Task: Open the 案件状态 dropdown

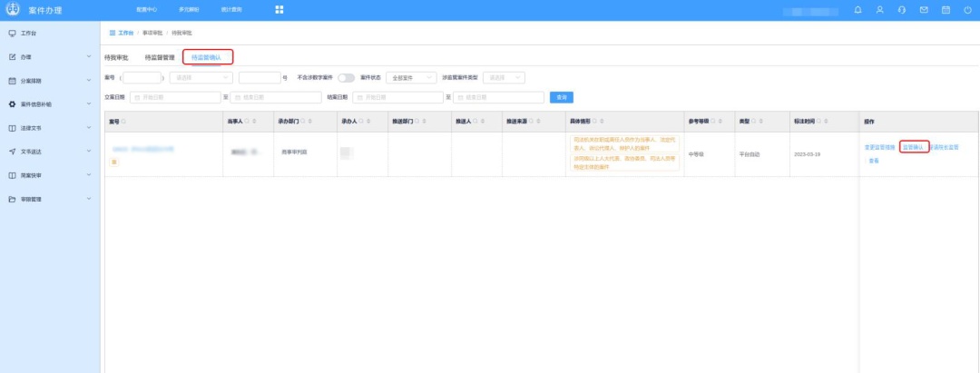Action: point(411,78)
